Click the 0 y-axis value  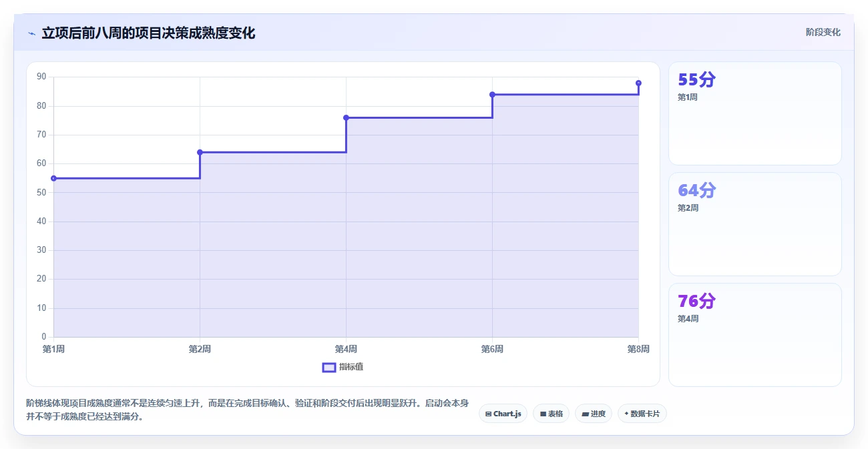point(44,337)
